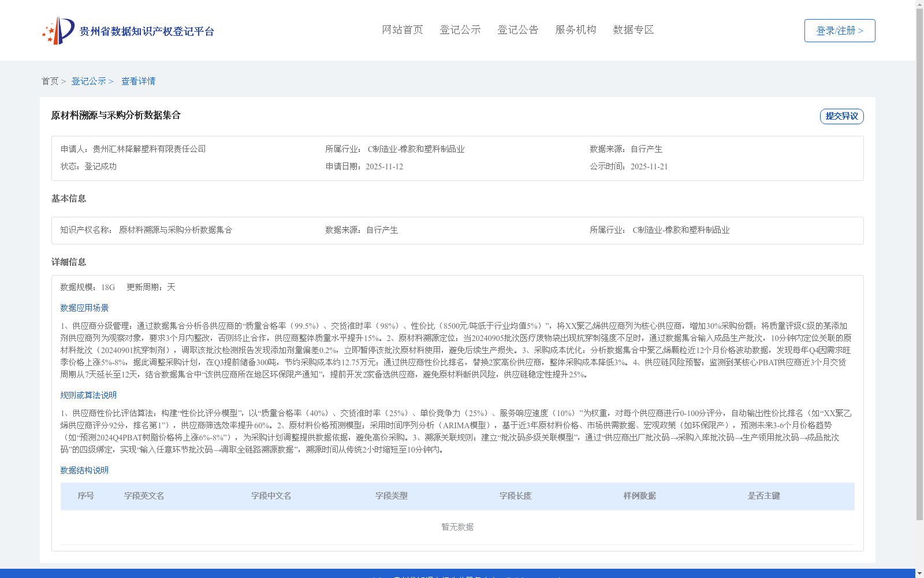Click the 贵州省数据知识产权登记平台 site title
924x578 pixels.
147,31
